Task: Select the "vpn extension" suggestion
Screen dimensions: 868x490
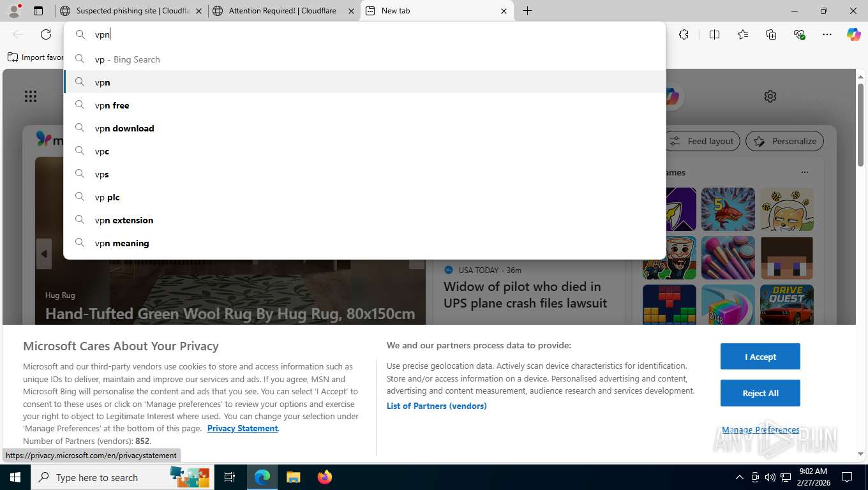Action: [364, 220]
